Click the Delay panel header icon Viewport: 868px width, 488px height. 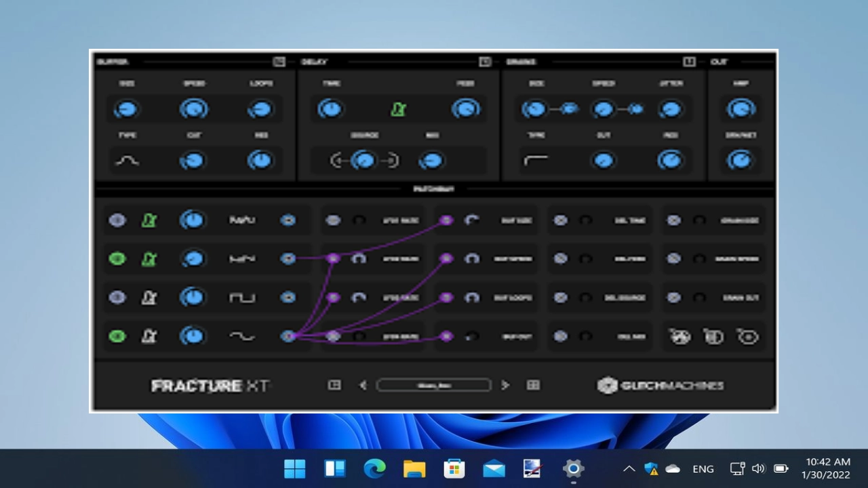click(x=485, y=62)
